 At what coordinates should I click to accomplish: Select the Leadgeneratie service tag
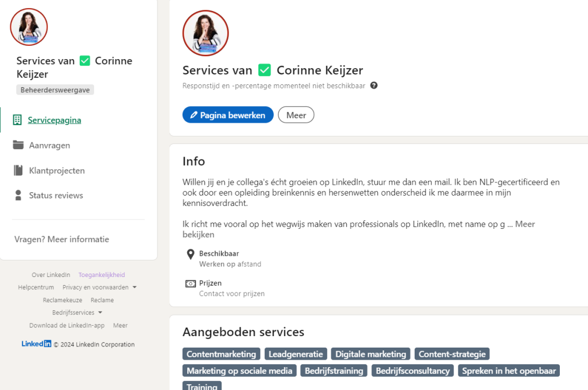296,354
